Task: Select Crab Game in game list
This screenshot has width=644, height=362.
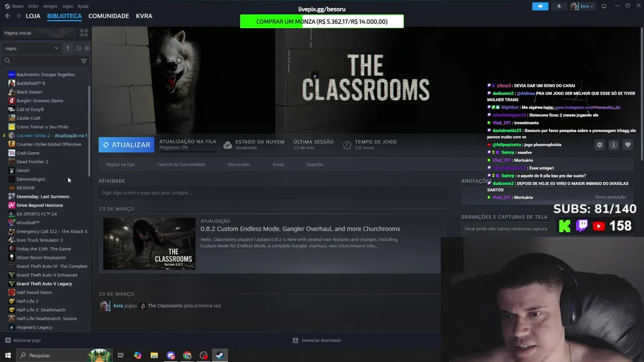Action: tap(28, 153)
